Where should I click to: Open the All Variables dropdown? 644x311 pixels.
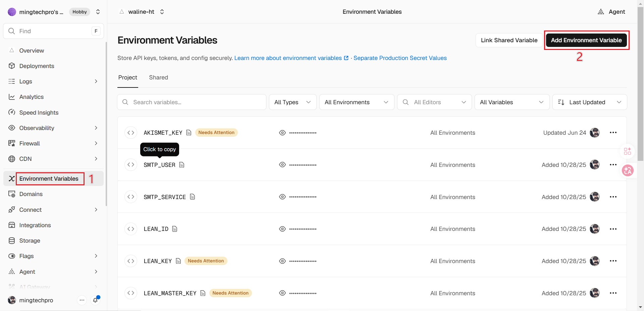512,102
